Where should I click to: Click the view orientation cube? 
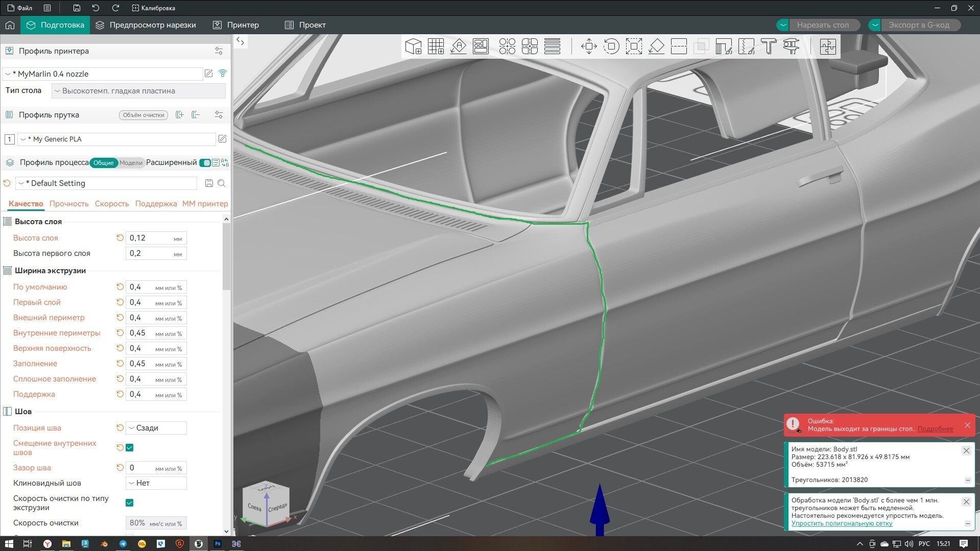[266, 504]
